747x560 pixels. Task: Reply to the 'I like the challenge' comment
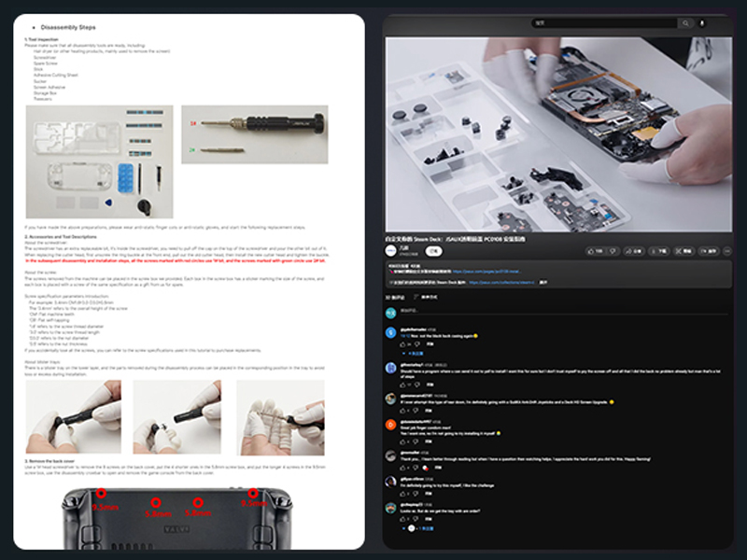429,494
